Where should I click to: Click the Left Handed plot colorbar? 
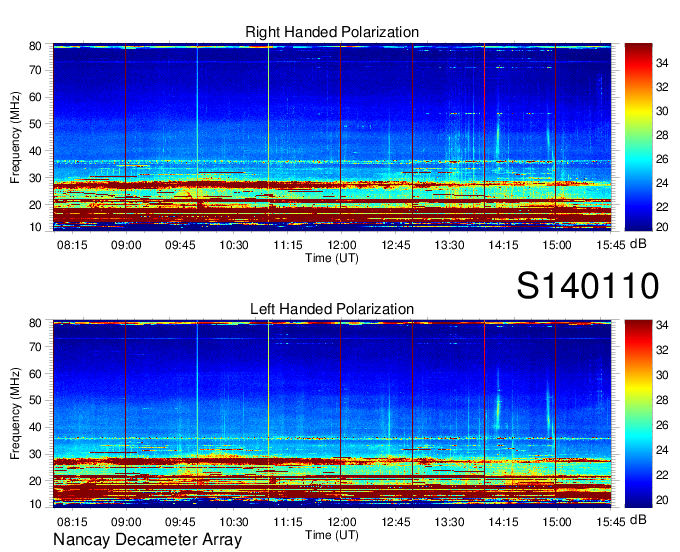(x=638, y=414)
